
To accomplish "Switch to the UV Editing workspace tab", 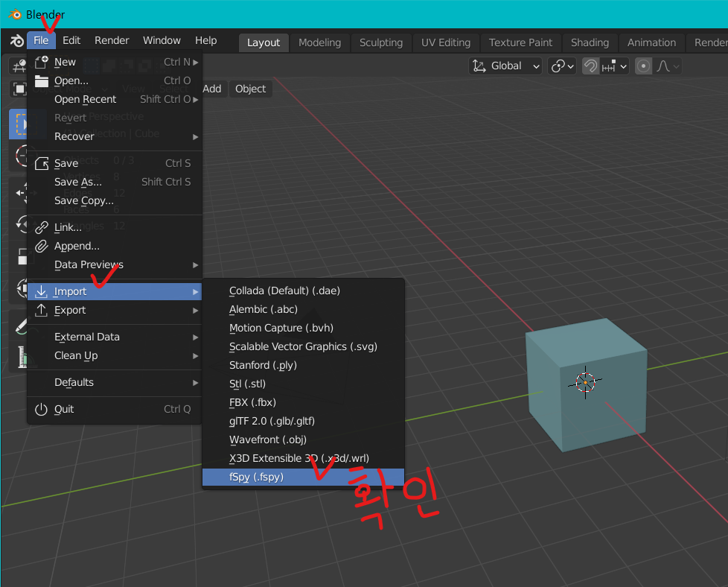I will (446, 42).
